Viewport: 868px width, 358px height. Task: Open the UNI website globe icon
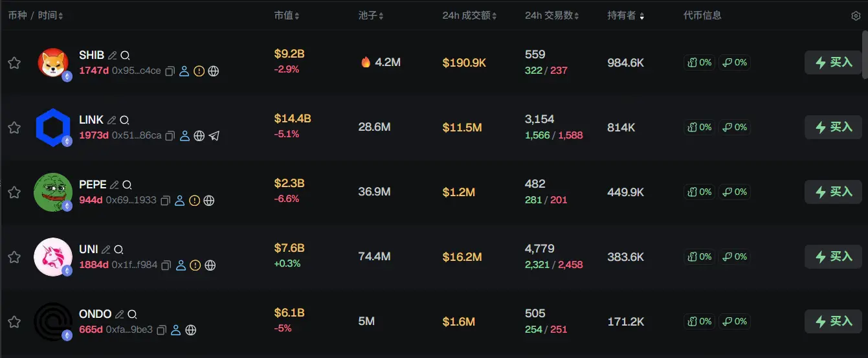[210, 265]
